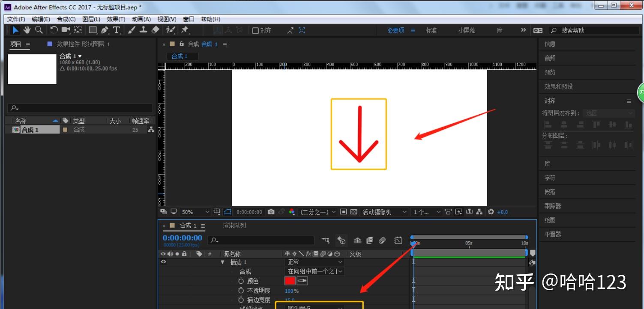644x309 pixels.
Task: Open the Graph Editor
Action: pyautogui.click(x=398, y=241)
